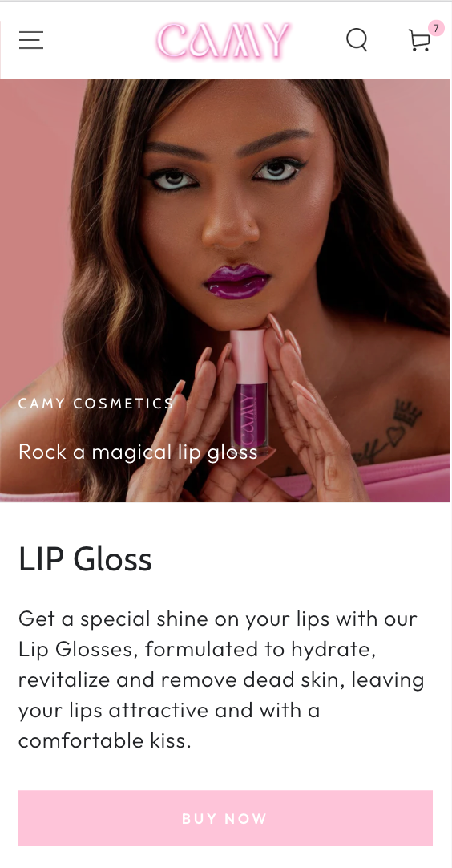This screenshot has width=452, height=868.
Task: Click the BUY NOW button
Action: coord(225,818)
